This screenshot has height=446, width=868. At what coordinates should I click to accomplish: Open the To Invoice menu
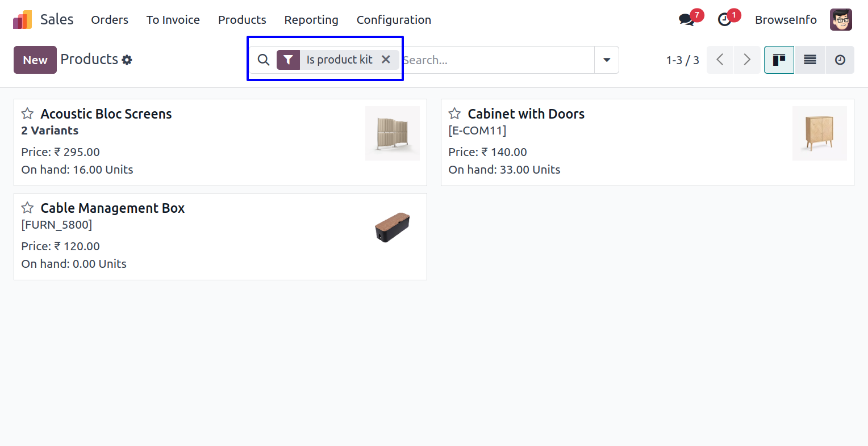173,20
